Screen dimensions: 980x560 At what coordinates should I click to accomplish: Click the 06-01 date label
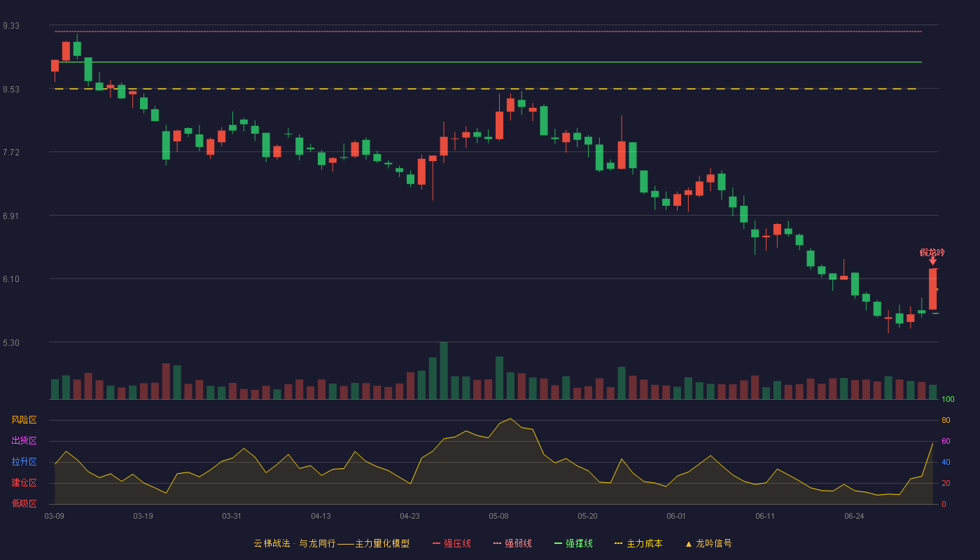coord(676,516)
